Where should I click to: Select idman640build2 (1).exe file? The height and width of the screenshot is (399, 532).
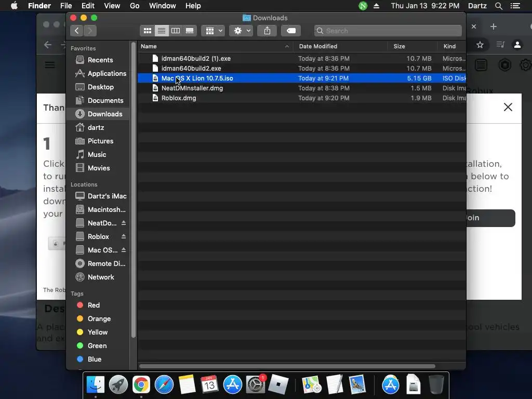[302, 58]
